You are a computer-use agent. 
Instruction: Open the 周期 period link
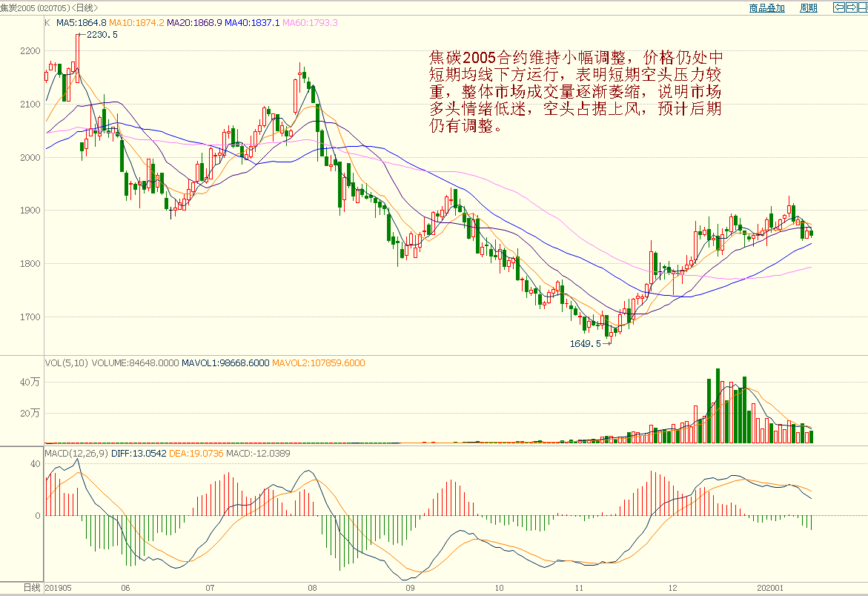click(808, 8)
